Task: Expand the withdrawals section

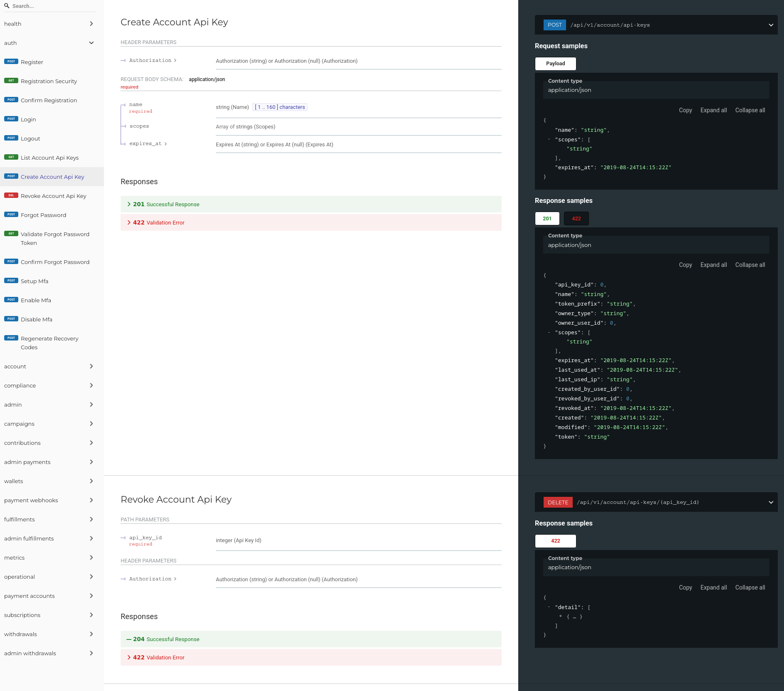Action: click(x=52, y=634)
